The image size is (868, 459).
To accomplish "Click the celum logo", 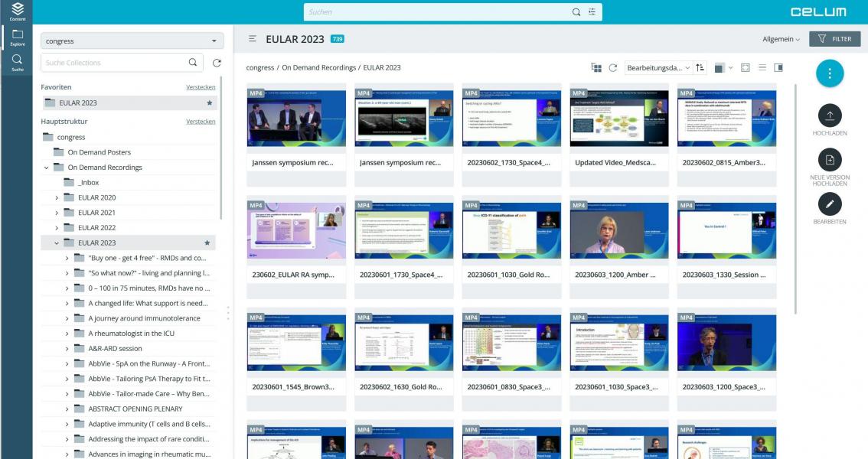I will click(818, 11).
